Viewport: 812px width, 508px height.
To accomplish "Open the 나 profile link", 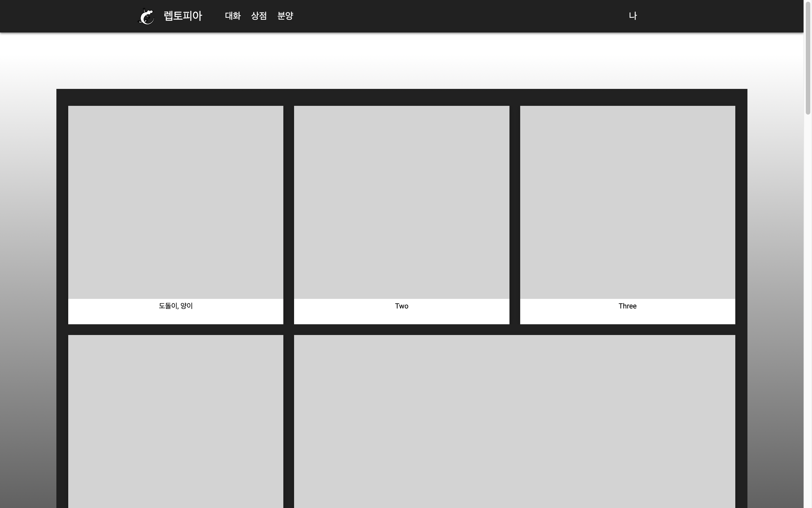I will pos(633,16).
